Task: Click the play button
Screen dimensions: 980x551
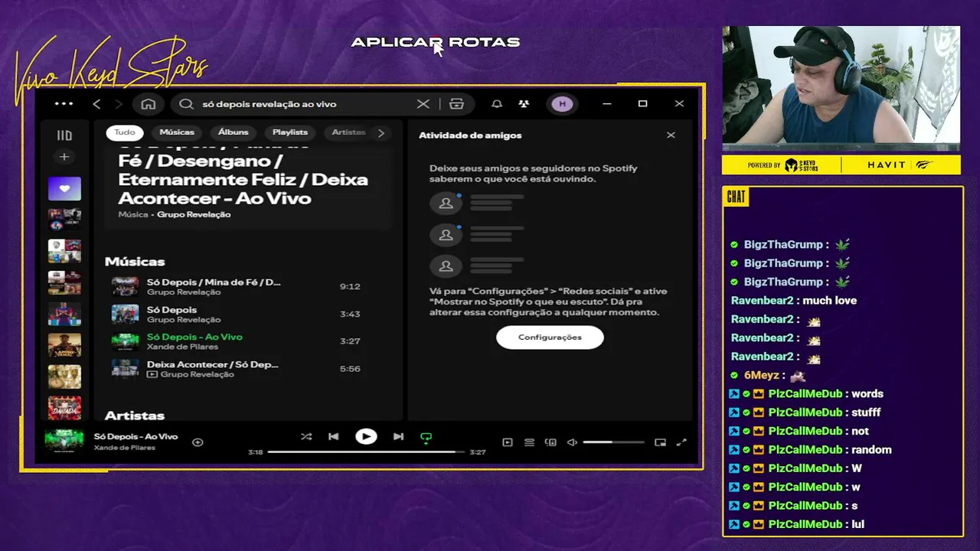Action: [366, 437]
